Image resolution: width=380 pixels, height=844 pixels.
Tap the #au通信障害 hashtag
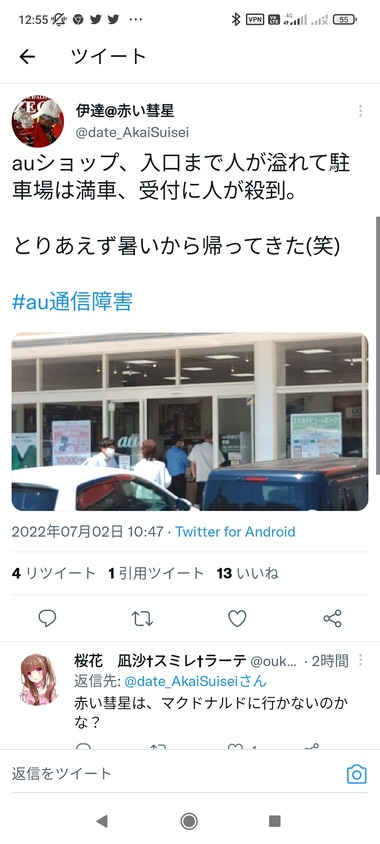tap(72, 302)
